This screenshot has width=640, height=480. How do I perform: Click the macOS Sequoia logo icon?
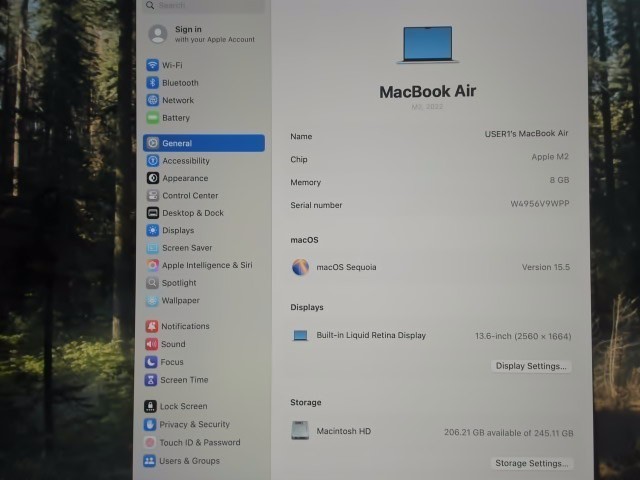[300, 267]
